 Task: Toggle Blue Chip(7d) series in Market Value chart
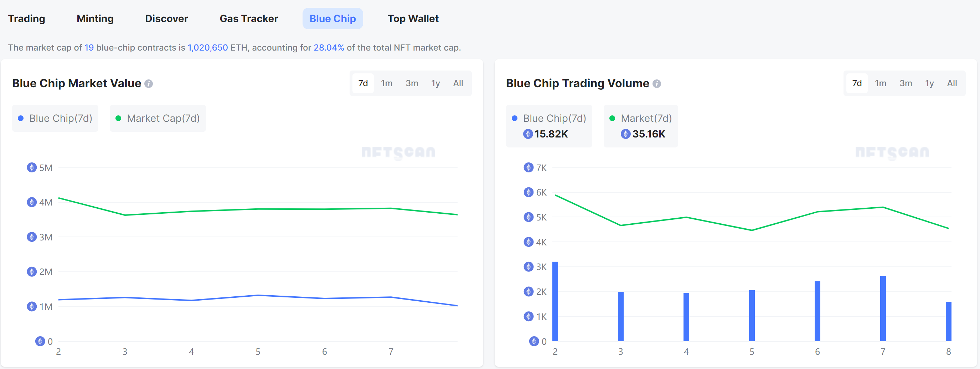tap(56, 118)
